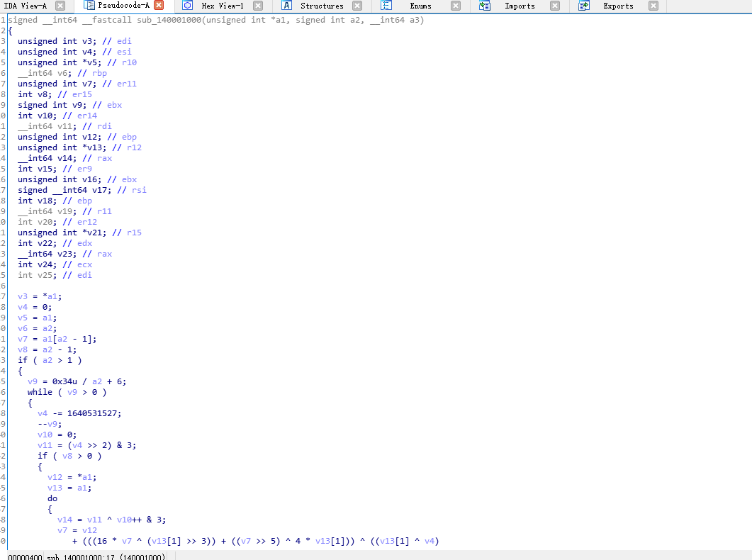The image size is (752, 560).
Task: Close the Enums tab
Action: coord(456,6)
